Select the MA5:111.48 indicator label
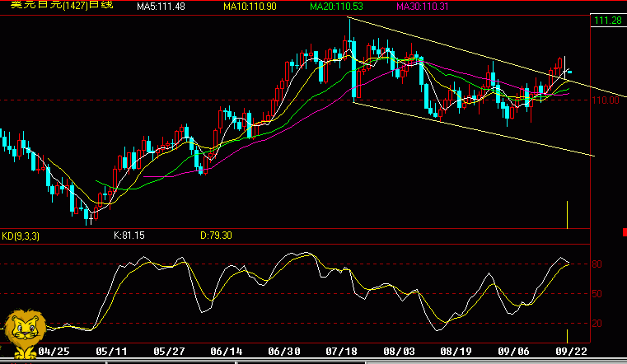This screenshot has width=627, height=364. click(161, 7)
